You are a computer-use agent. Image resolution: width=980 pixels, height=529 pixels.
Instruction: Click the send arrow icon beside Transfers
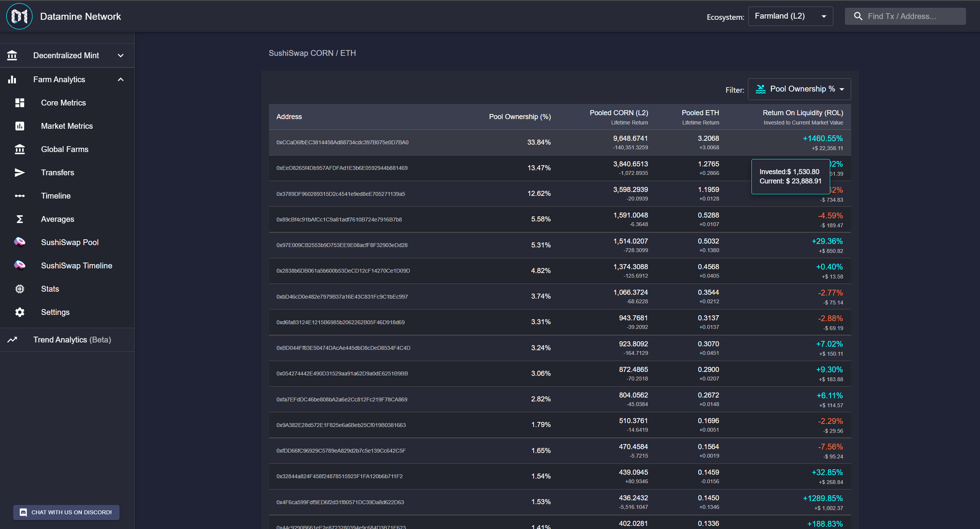click(x=20, y=173)
